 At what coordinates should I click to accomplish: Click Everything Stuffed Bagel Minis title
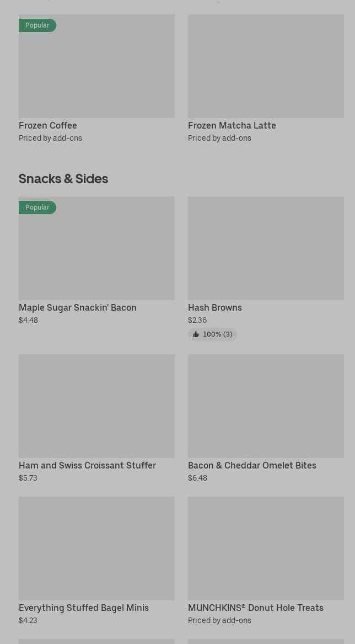coord(84,608)
